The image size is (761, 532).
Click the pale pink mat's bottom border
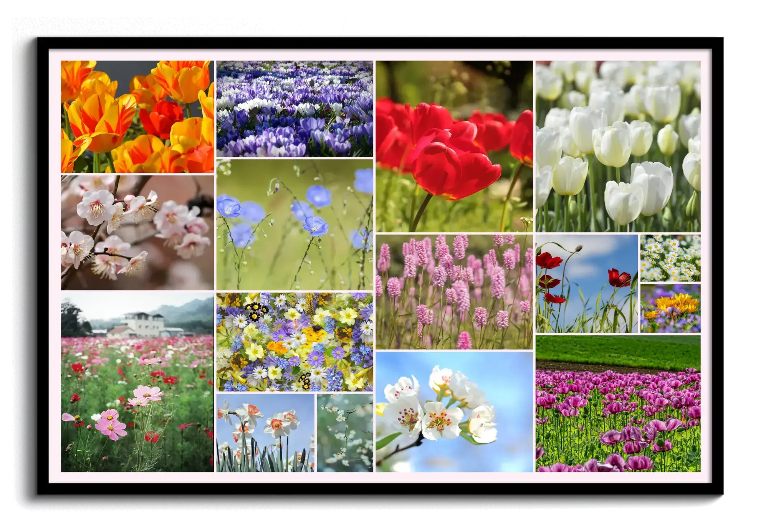380,477
